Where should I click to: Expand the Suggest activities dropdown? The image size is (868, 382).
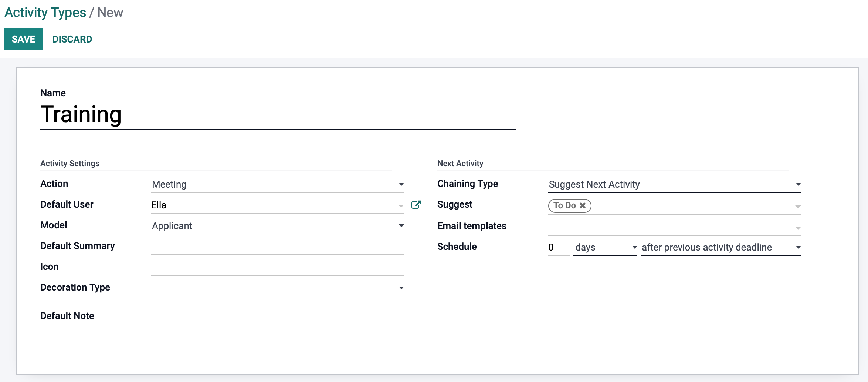pos(798,207)
